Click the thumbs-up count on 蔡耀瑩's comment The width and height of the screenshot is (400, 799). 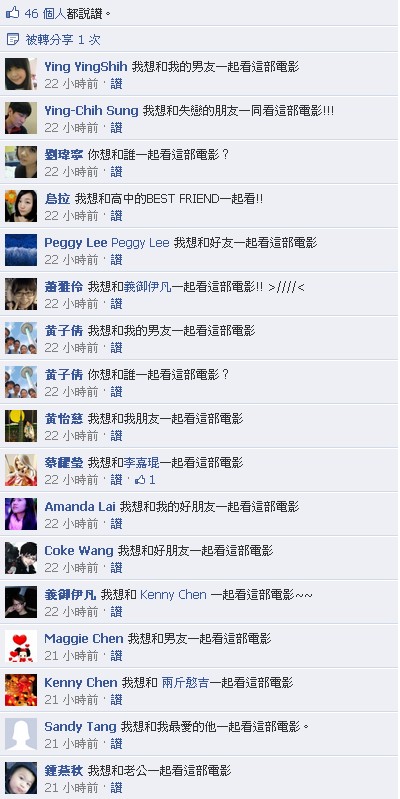145,480
